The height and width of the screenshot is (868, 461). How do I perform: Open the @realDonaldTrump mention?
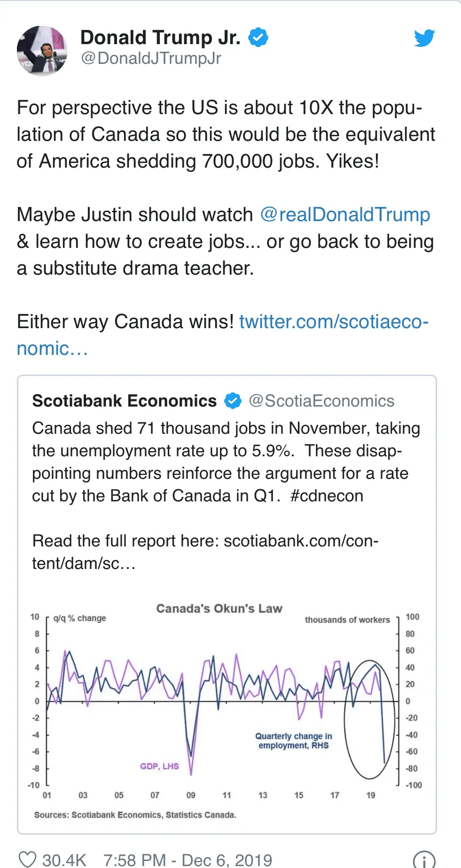tap(345, 215)
